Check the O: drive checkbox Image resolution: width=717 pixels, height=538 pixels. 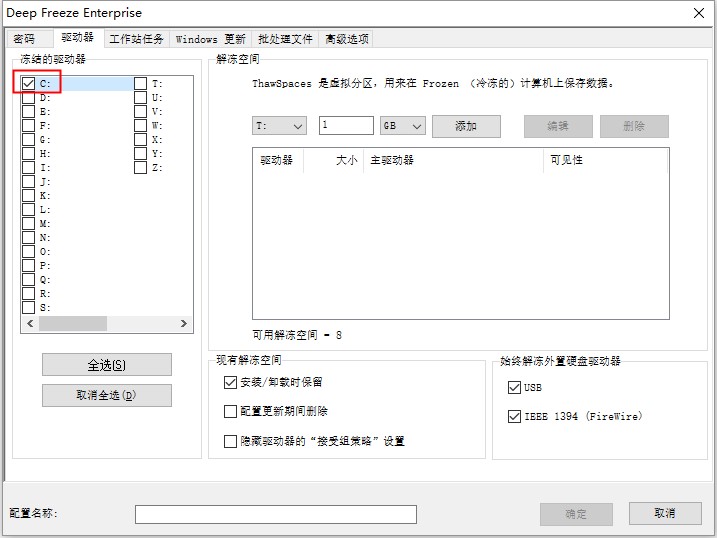pos(28,251)
